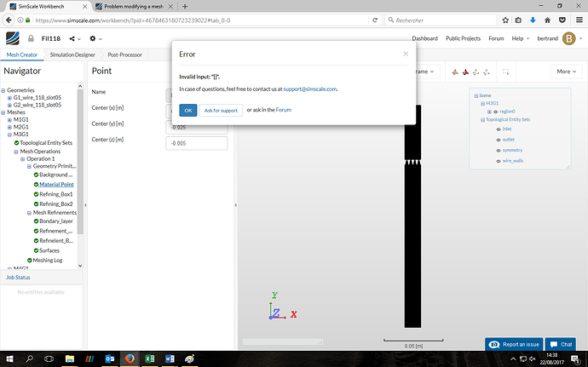
Task: Collapse the Mesh Refinements node
Action: point(29,213)
